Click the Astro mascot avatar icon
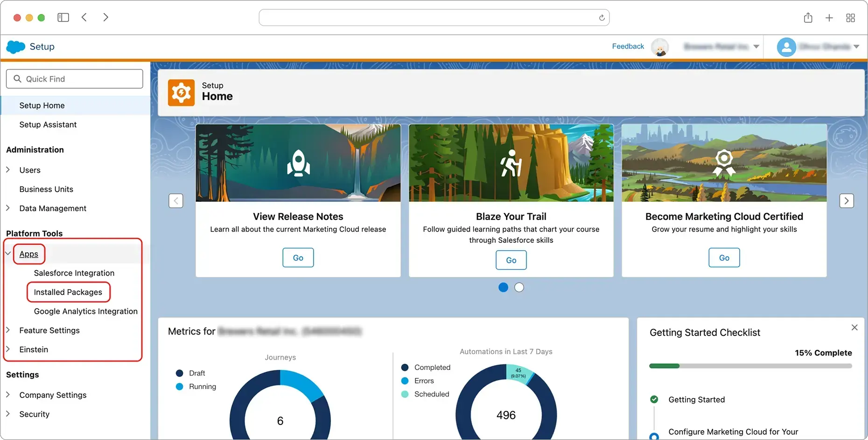This screenshot has height=440, width=868. [660, 47]
